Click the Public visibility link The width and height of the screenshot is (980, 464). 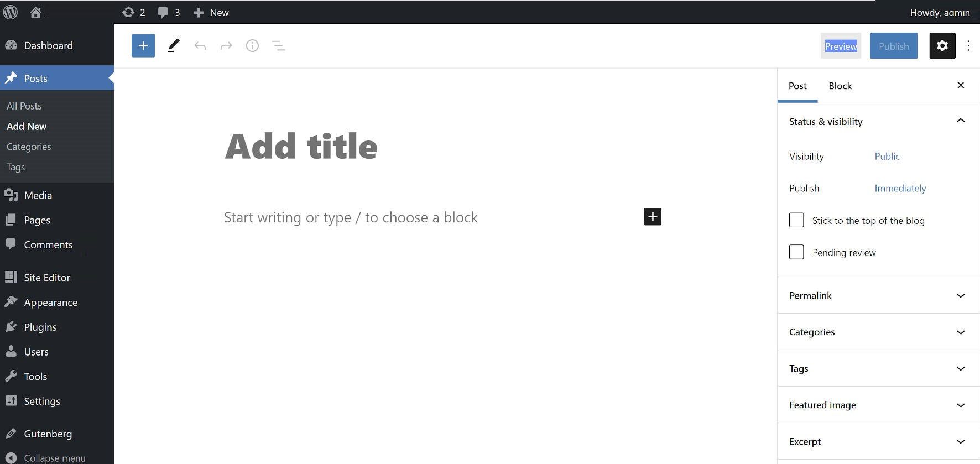point(887,157)
